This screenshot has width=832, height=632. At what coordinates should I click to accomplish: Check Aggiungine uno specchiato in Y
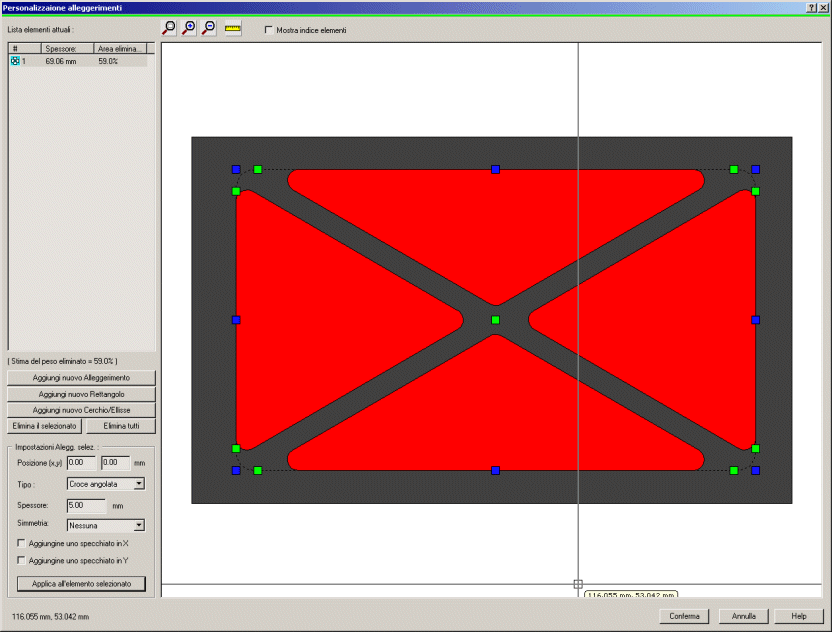tap(21, 560)
